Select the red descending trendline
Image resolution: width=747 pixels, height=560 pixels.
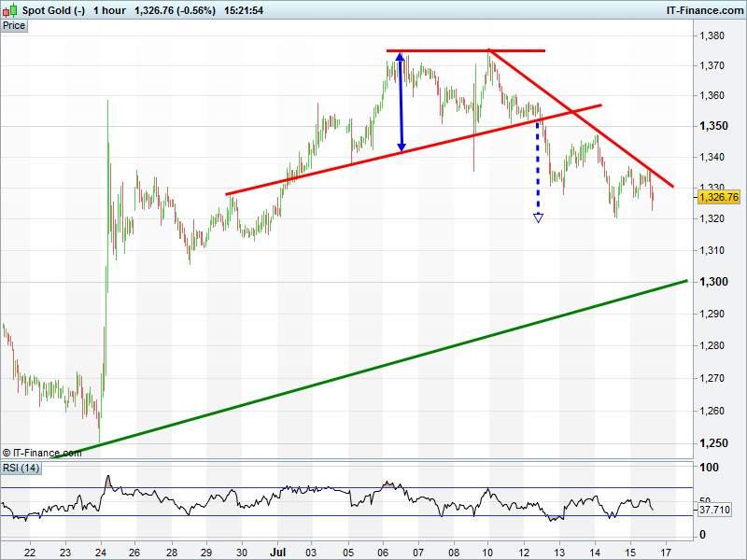coord(581,119)
